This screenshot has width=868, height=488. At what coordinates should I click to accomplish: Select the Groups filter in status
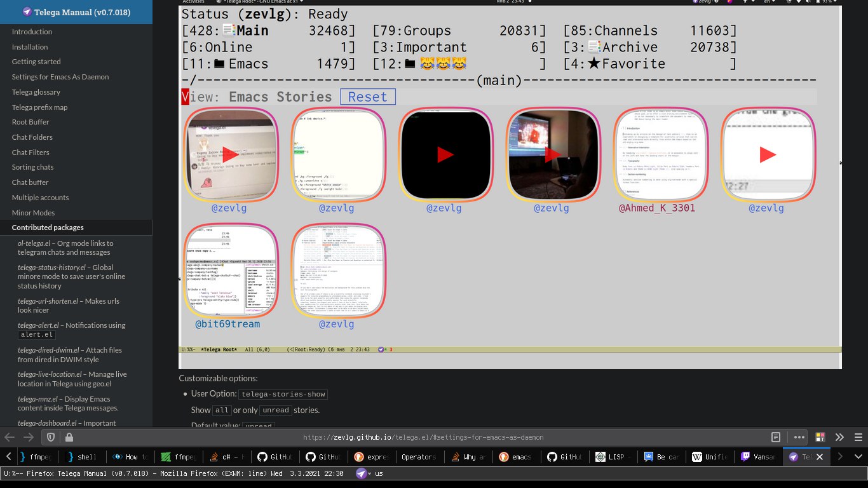459,30
